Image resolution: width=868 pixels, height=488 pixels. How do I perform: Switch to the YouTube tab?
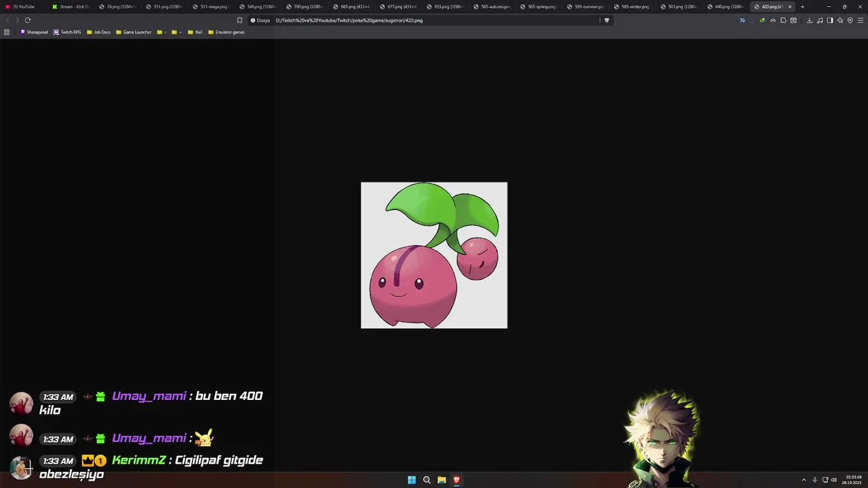[x=23, y=7]
